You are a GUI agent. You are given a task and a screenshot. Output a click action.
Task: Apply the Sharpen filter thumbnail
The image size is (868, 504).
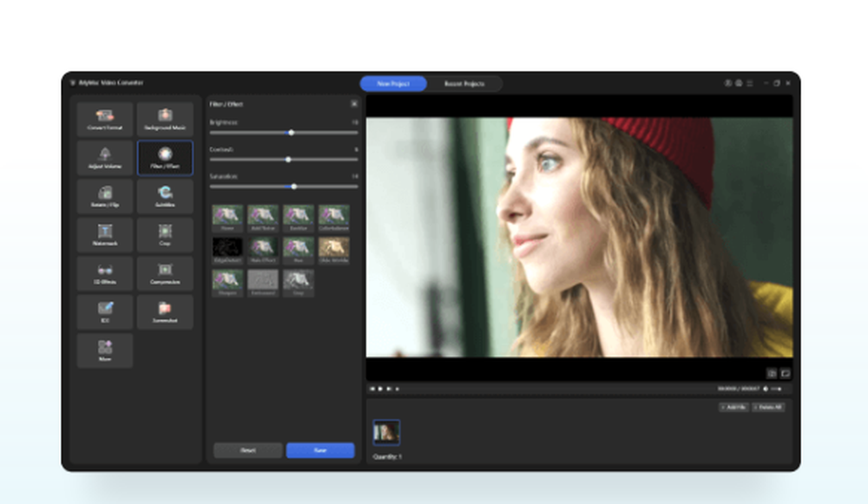tap(227, 283)
